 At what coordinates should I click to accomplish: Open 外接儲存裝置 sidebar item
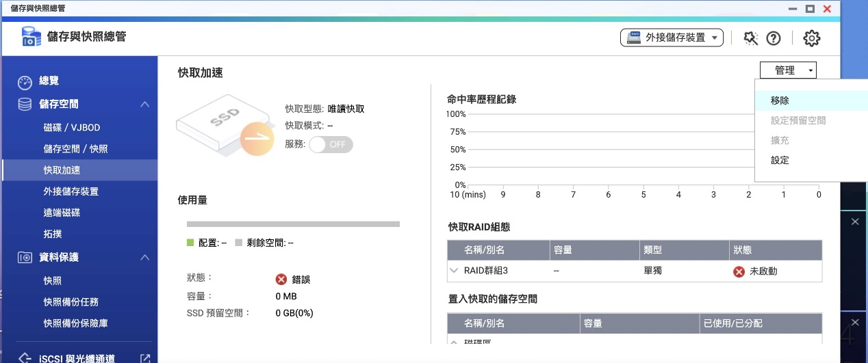click(71, 191)
